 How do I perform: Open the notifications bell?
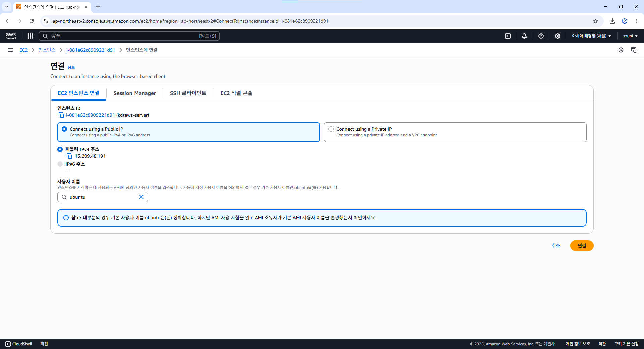click(x=524, y=36)
